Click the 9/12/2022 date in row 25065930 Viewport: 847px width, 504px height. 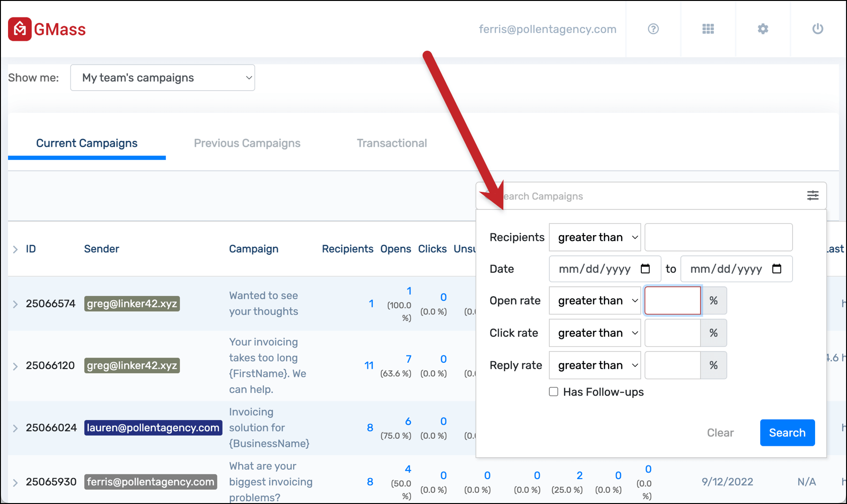pos(727,482)
